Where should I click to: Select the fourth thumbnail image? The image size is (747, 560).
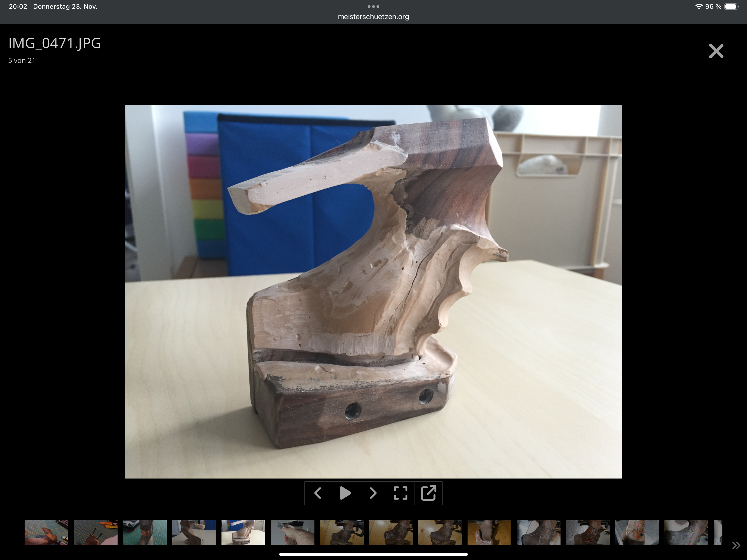tap(194, 533)
